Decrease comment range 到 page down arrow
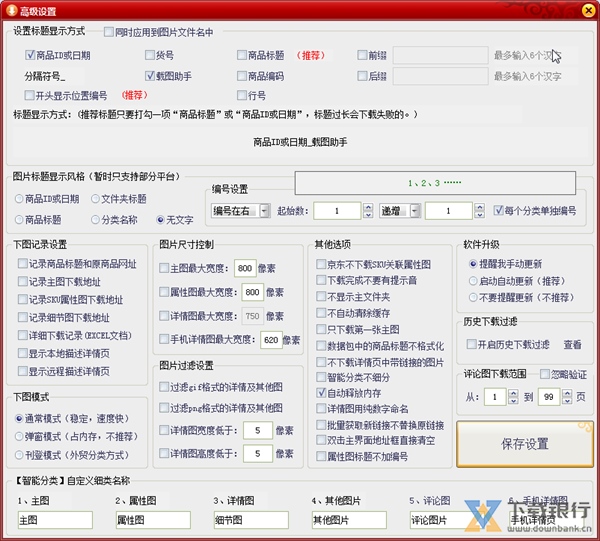 567,401
